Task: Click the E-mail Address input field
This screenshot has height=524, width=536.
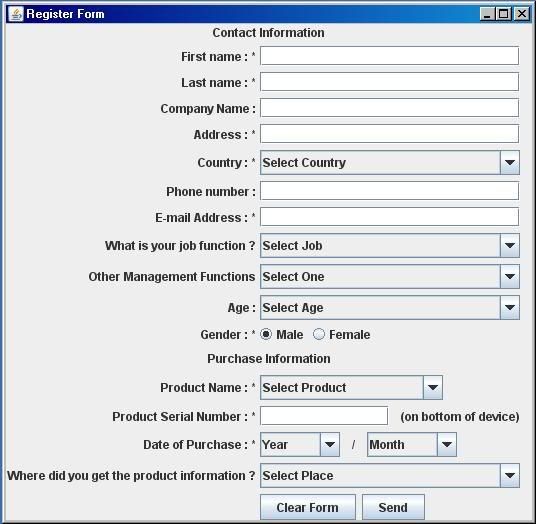Action: [389, 217]
